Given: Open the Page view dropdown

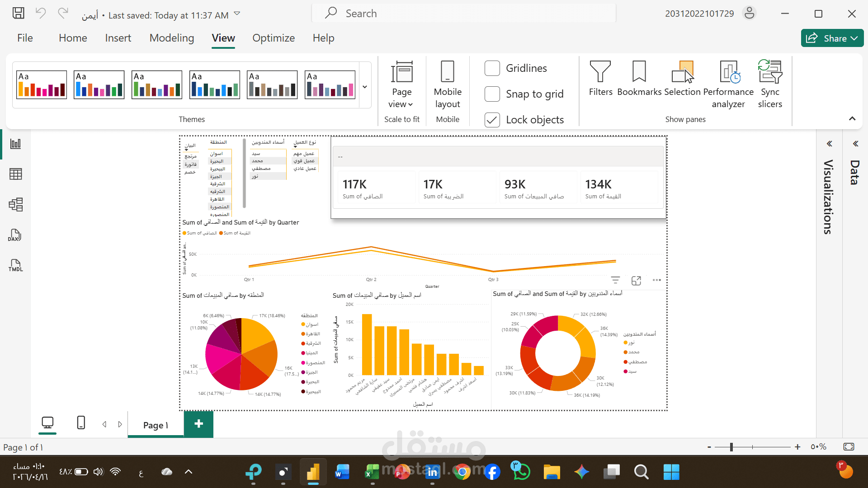Looking at the screenshot, I should (x=401, y=84).
